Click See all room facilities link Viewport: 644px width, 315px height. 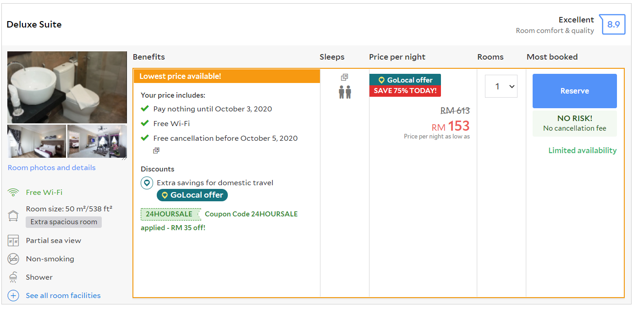(x=63, y=296)
